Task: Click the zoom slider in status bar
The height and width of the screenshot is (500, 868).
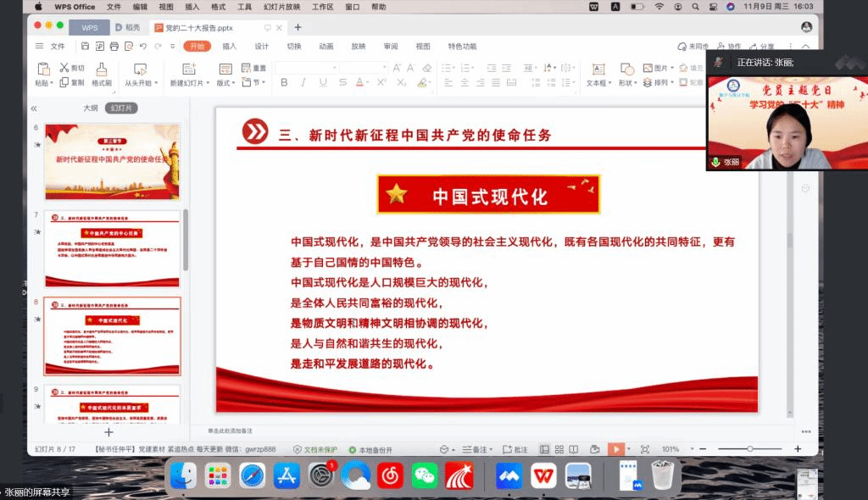Action: 749,449
